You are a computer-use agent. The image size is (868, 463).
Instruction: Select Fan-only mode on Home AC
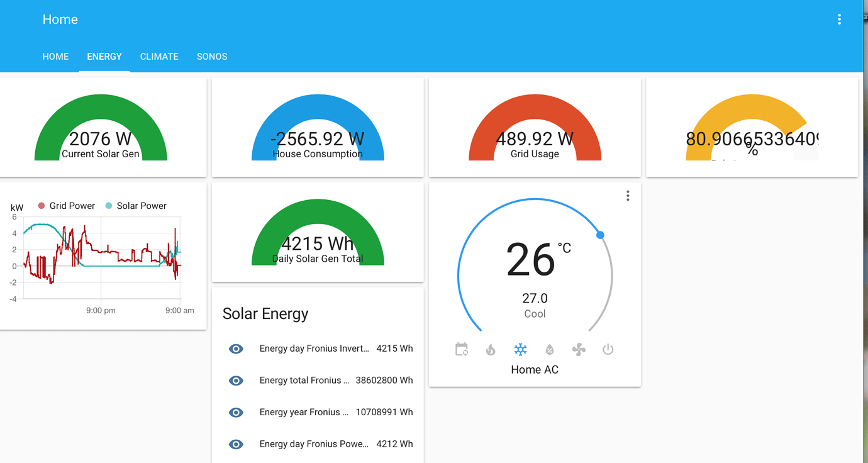click(579, 349)
